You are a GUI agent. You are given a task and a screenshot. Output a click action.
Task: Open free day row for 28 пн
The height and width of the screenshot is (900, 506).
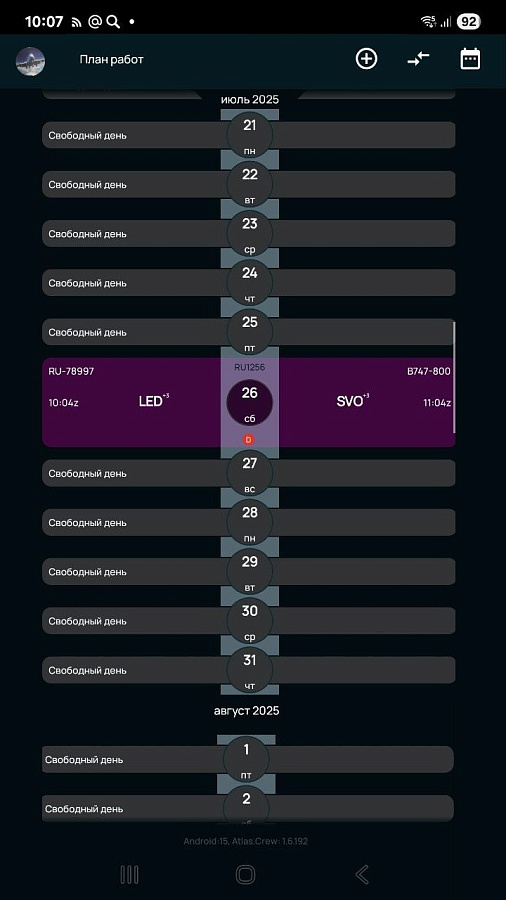[x=248, y=522]
